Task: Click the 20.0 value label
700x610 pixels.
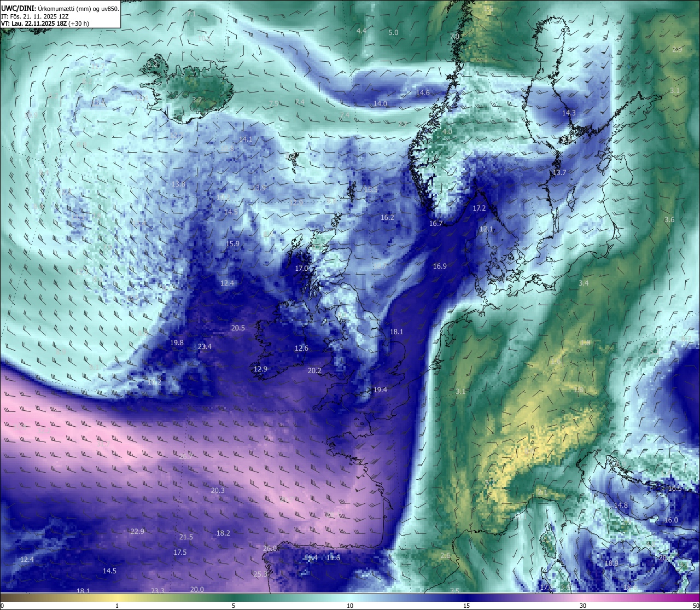Action: tap(197, 590)
